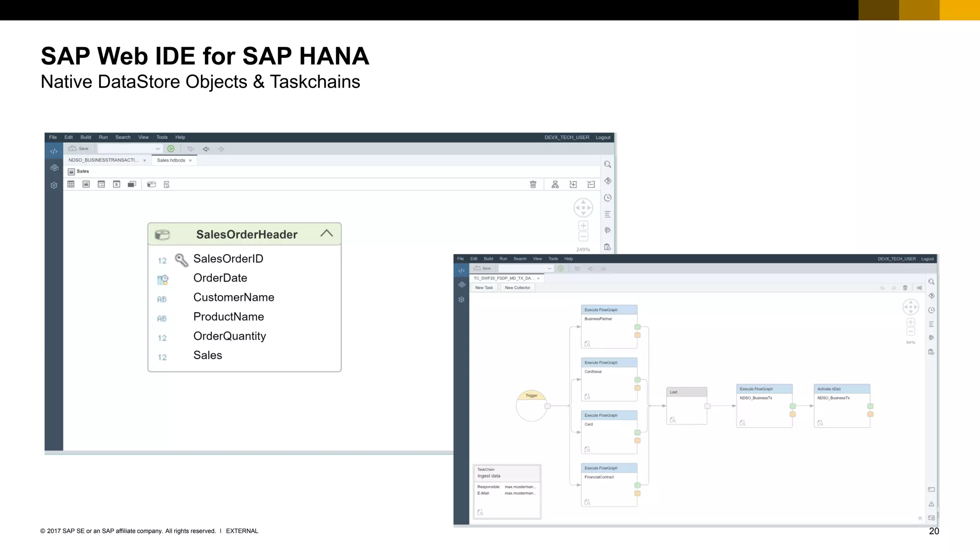Screen dimensions: 980x551
Task: Click the undo arrow in the task chain toolbar
Action: pos(882,288)
